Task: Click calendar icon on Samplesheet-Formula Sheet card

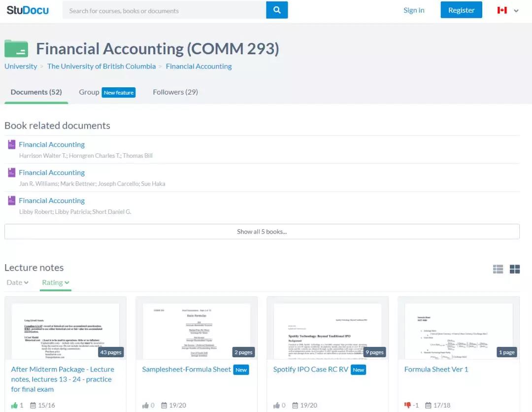Action: pyautogui.click(x=164, y=405)
